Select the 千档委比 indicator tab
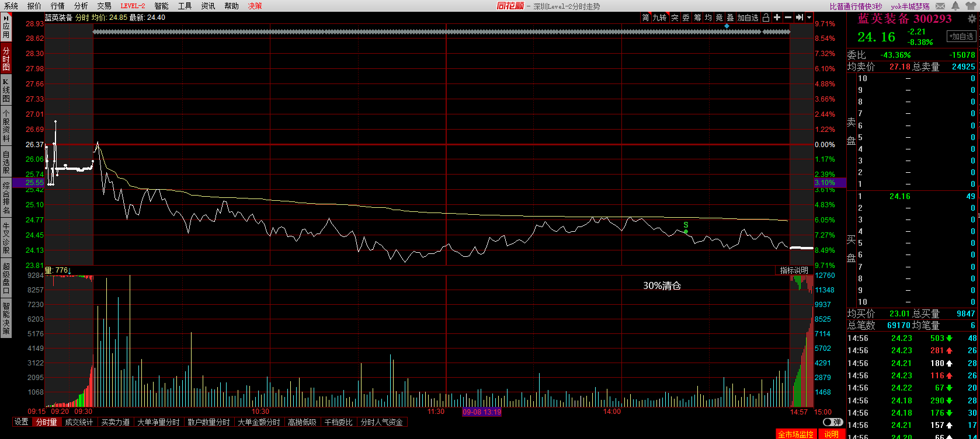 tap(339, 422)
